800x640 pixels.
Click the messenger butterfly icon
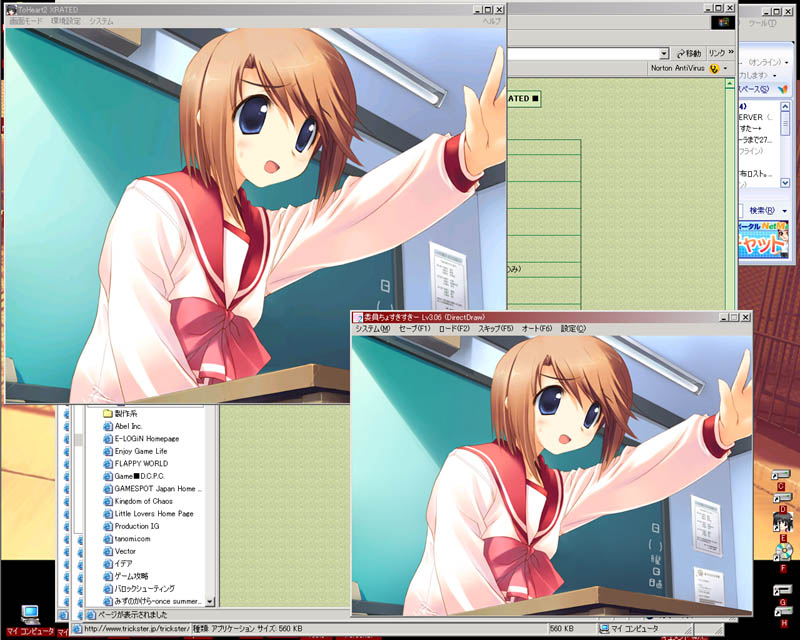pos(783,89)
